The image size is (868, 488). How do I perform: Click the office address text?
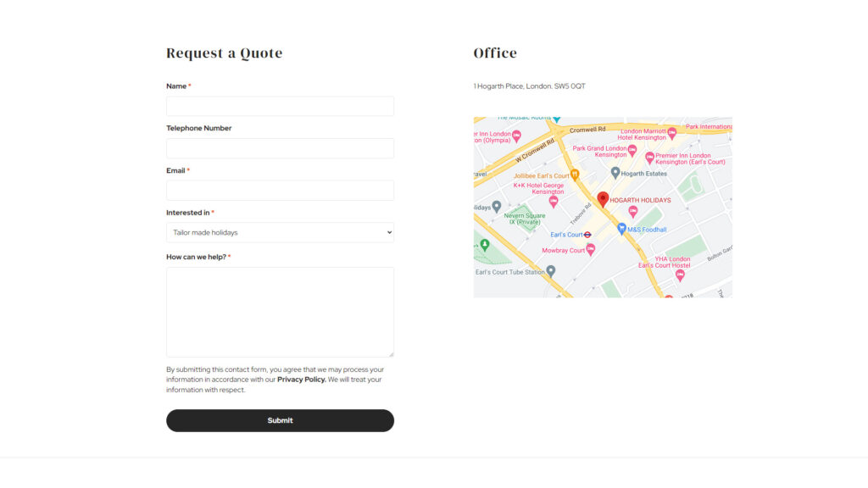(x=529, y=86)
